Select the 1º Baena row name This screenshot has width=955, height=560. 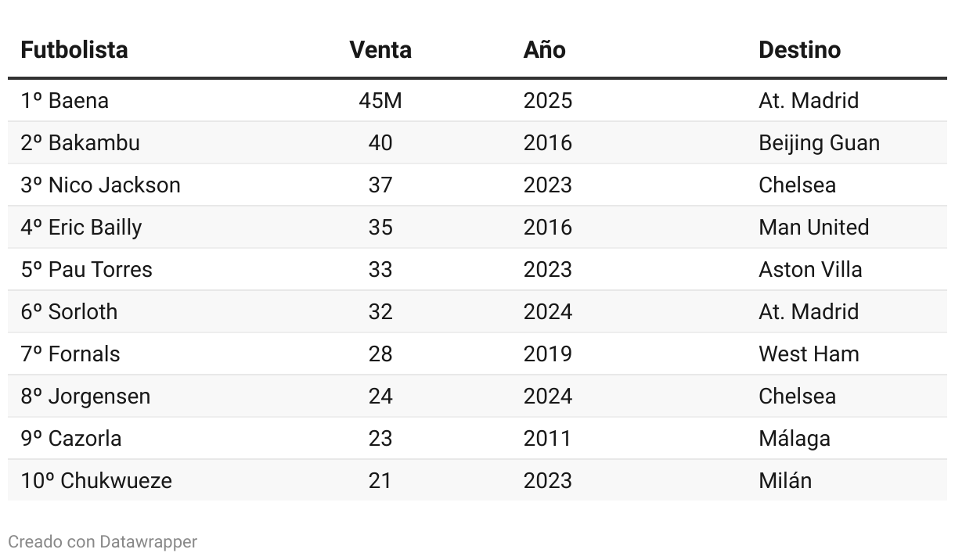coord(65,101)
